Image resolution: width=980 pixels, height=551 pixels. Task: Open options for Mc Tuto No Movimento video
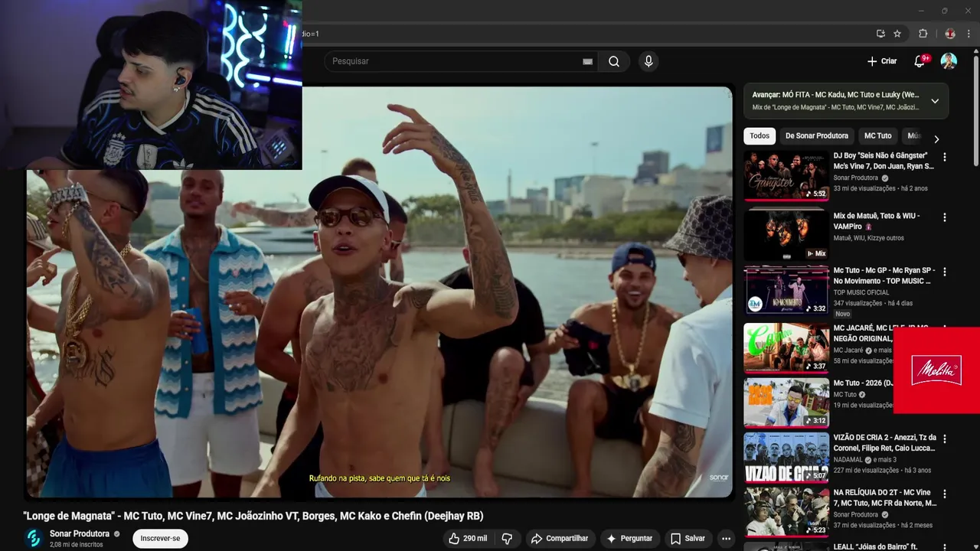pyautogui.click(x=944, y=272)
